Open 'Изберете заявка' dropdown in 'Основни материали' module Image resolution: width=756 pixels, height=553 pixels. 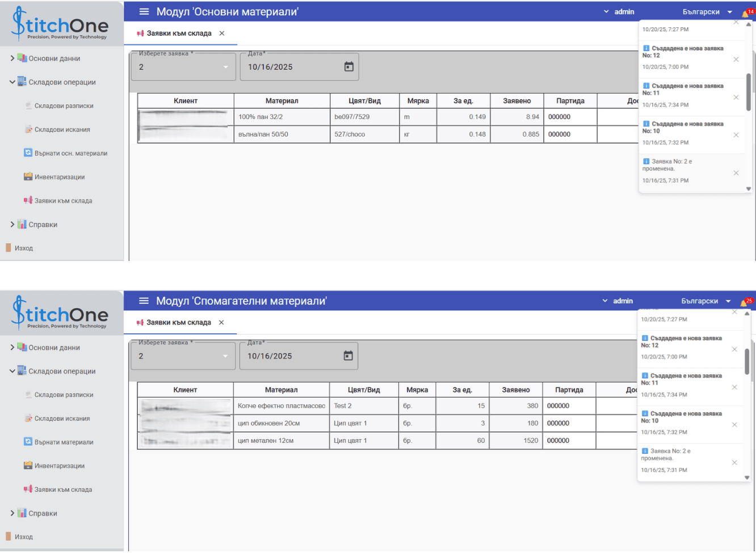click(183, 67)
